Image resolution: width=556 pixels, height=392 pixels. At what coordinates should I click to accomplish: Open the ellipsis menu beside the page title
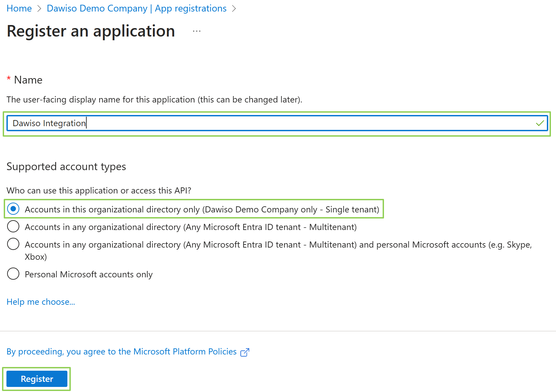pyautogui.click(x=196, y=31)
